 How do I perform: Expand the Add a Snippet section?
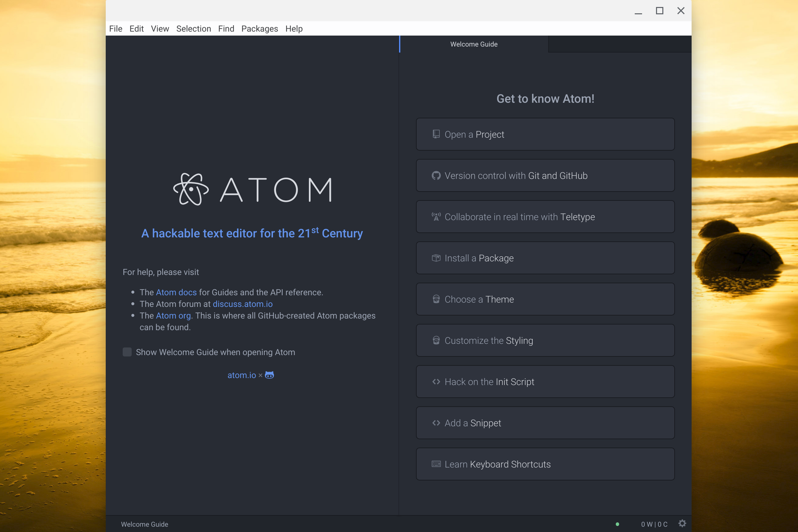(545, 423)
